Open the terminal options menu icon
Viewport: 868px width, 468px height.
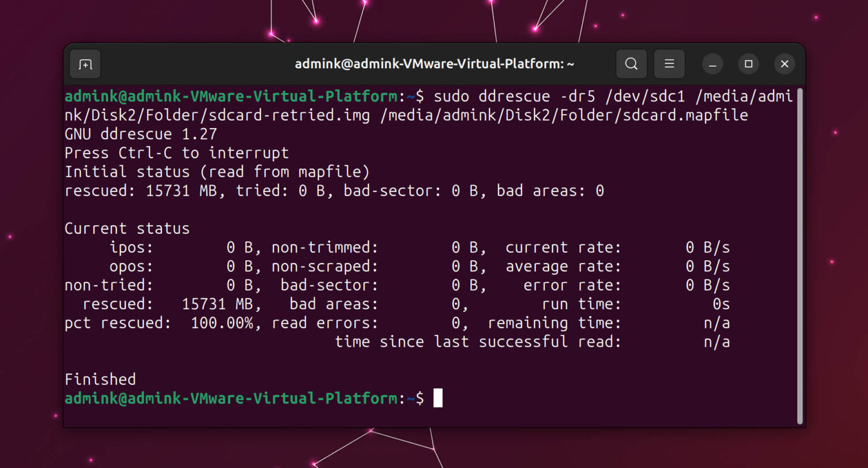[x=669, y=64]
